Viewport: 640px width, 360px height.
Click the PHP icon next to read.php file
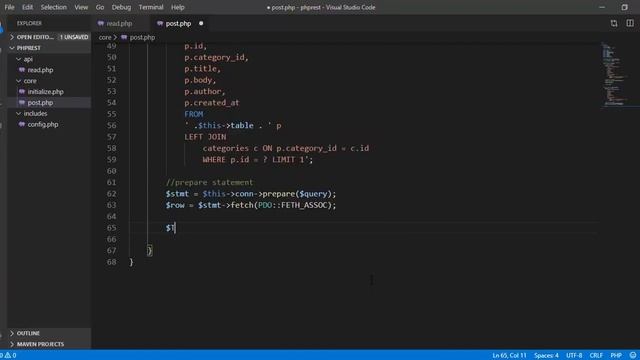pos(22,70)
